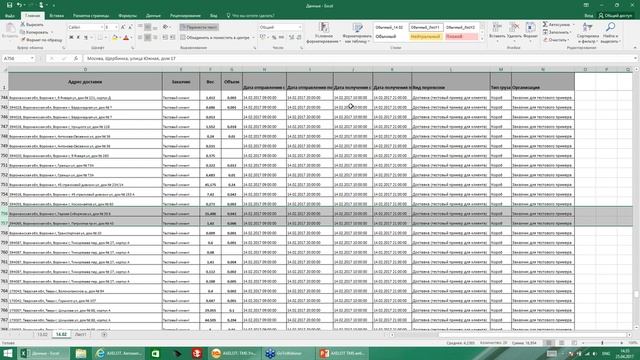Screen dimensions: 640x360
Task: Click the formula bar showing Москва address
Action: [359, 58]
